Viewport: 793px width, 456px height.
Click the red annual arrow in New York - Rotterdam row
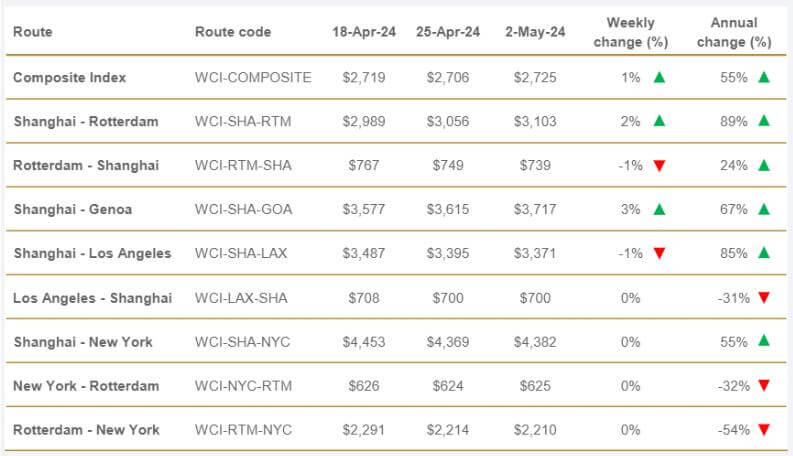(x=764, y=386)
